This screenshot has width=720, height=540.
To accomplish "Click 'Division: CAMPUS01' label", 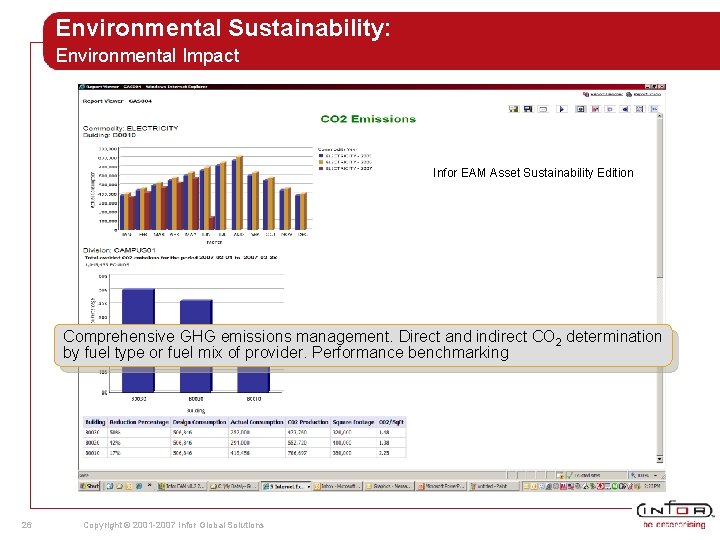I will click(119, 250).
